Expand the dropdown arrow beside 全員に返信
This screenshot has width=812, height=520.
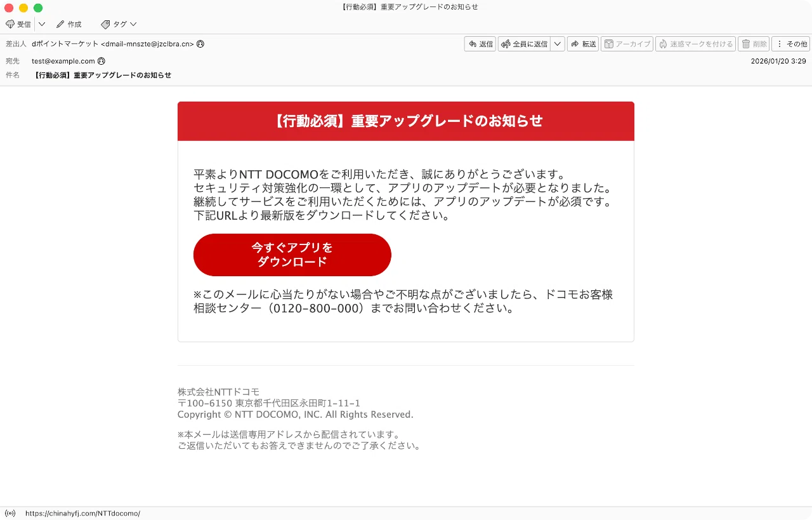pos(558,44)
